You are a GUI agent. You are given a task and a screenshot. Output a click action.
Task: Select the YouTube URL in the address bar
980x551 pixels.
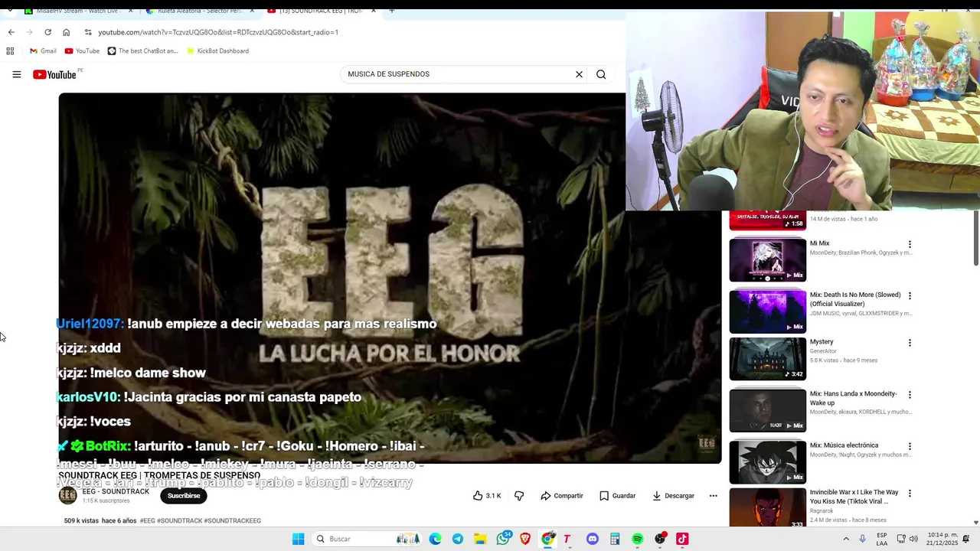click(x=218, y=32)
